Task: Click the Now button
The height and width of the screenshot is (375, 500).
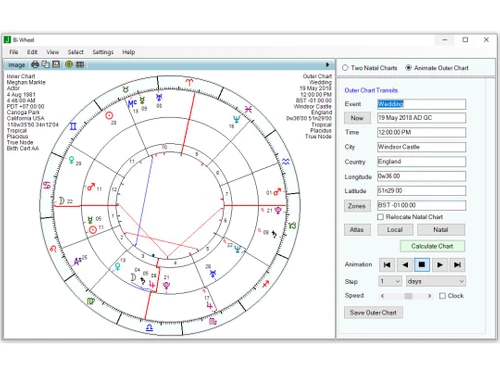Action: pyautogui.click(x=357, y=118)
